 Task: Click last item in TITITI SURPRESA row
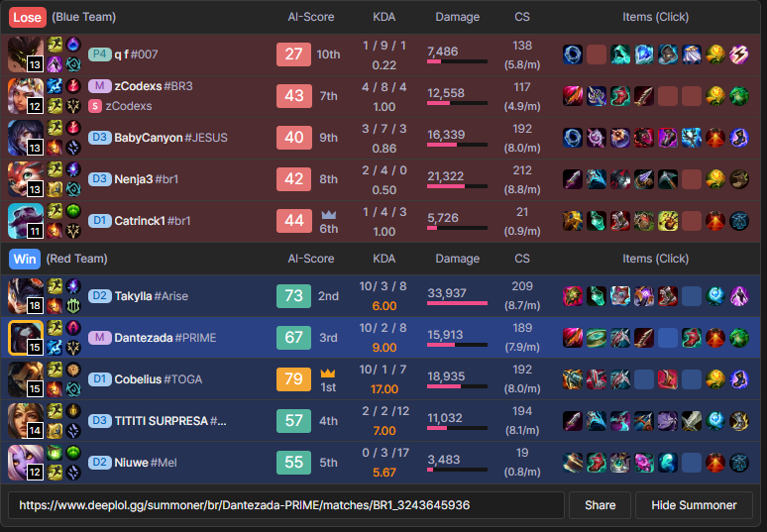[x=738, y=420]
